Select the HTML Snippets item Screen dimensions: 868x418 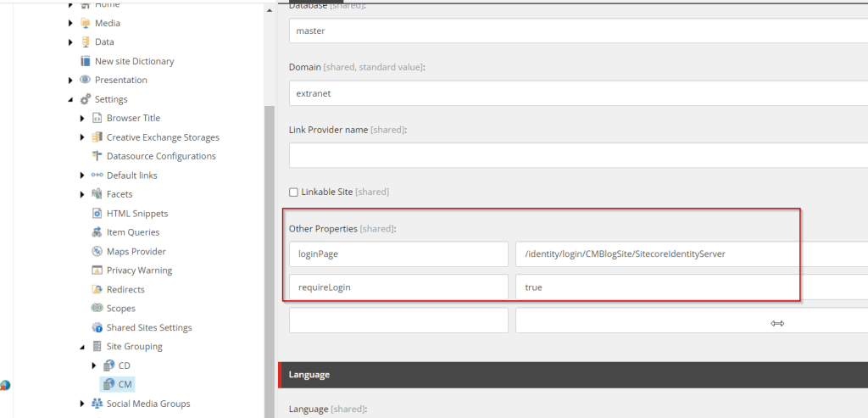(136, 214)
